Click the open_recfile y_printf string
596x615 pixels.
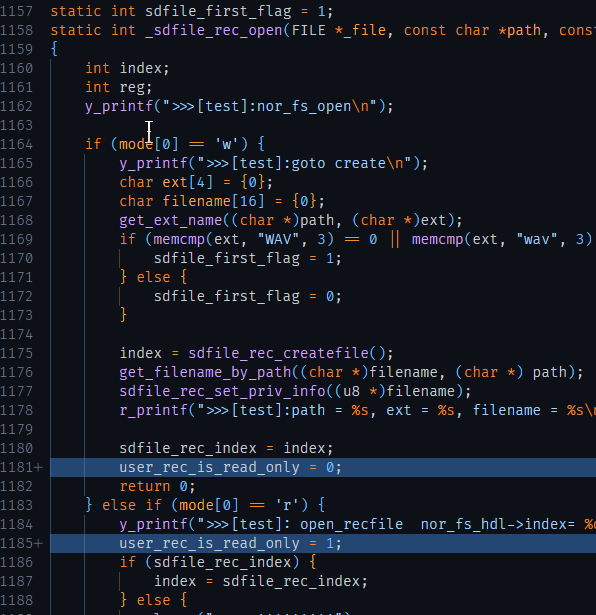coord(396,524)
